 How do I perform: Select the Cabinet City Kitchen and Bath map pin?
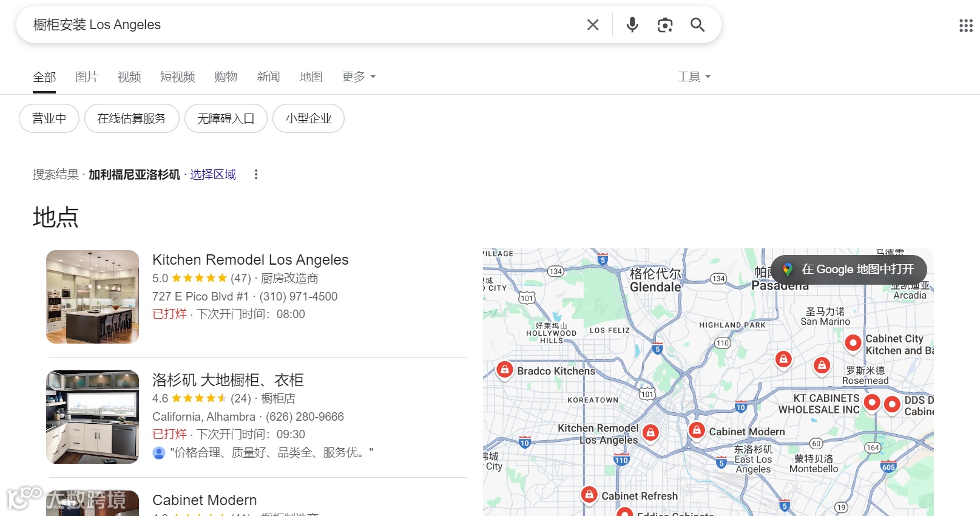point(853,343)
